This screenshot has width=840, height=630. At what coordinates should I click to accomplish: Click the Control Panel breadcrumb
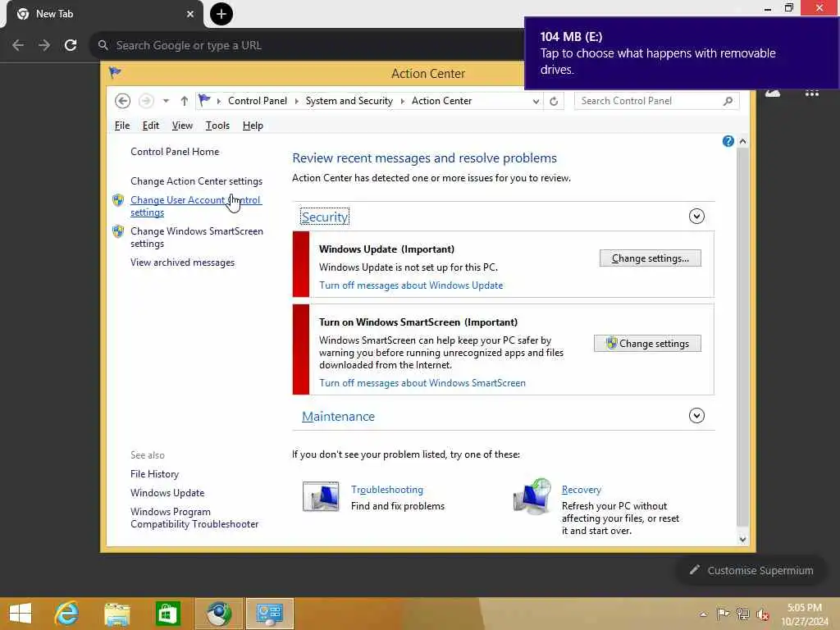tap(257, 101)
